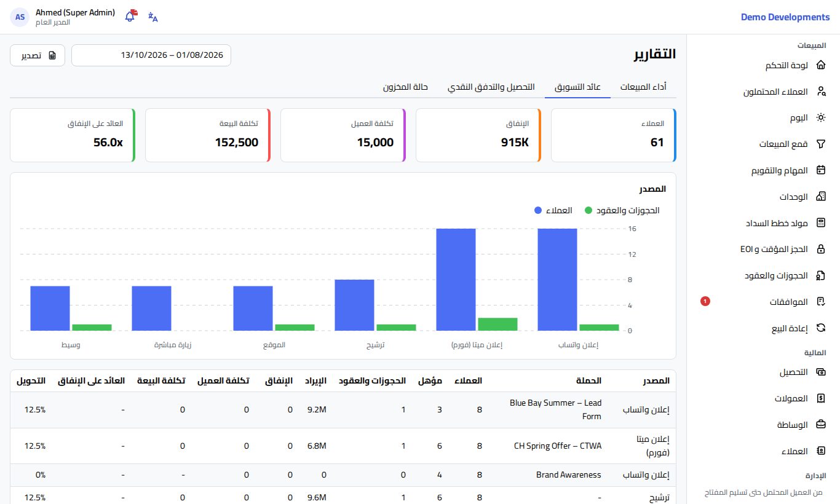
Task: Click the 9.6M revenue value
Action: click(x=317, y=497)
